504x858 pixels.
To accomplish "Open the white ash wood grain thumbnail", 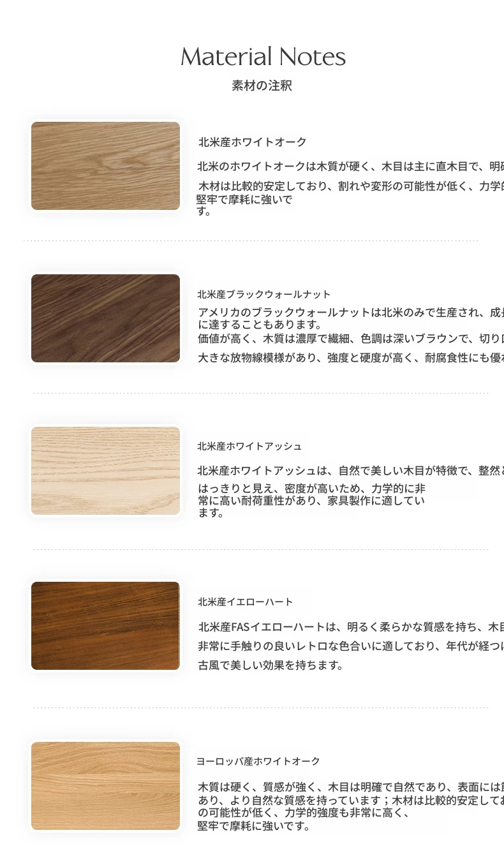I will pos(105,471).
